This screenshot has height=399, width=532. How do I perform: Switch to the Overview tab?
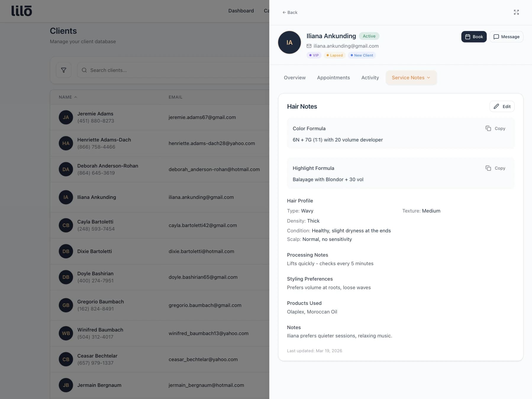pos(295,78)
